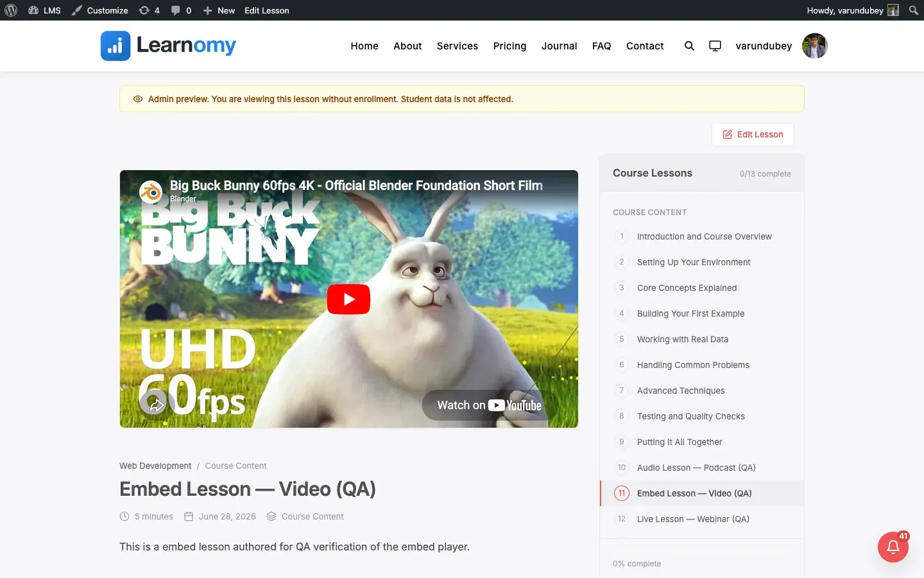
Task: Open Live Lesson — Webinar (QA)
Action: click(x=702, y=519)
